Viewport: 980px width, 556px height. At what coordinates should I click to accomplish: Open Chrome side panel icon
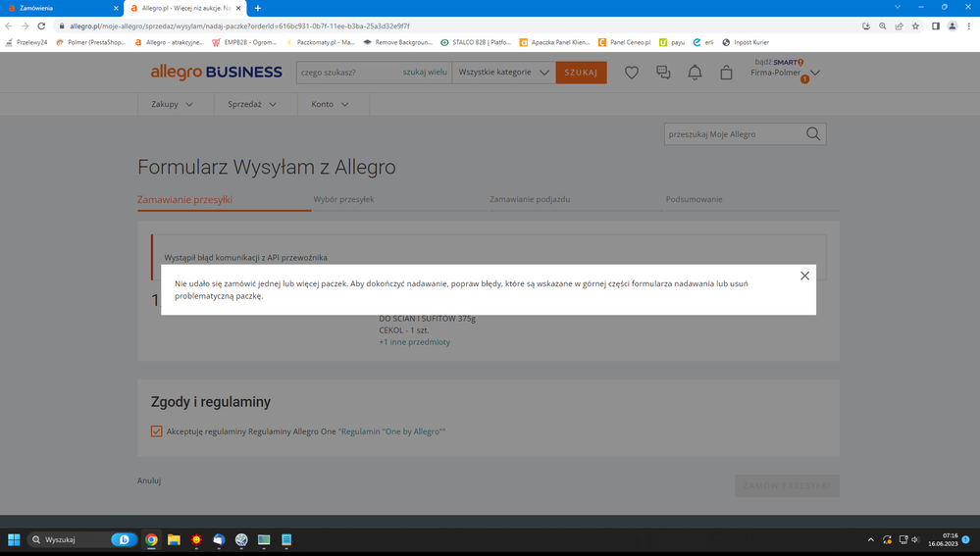(936, 26)
